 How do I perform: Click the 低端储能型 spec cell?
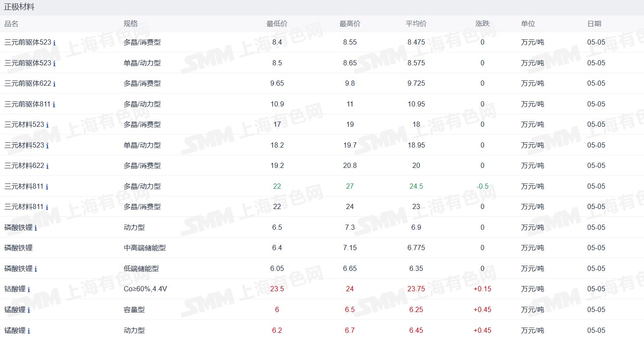click(141, 269)
